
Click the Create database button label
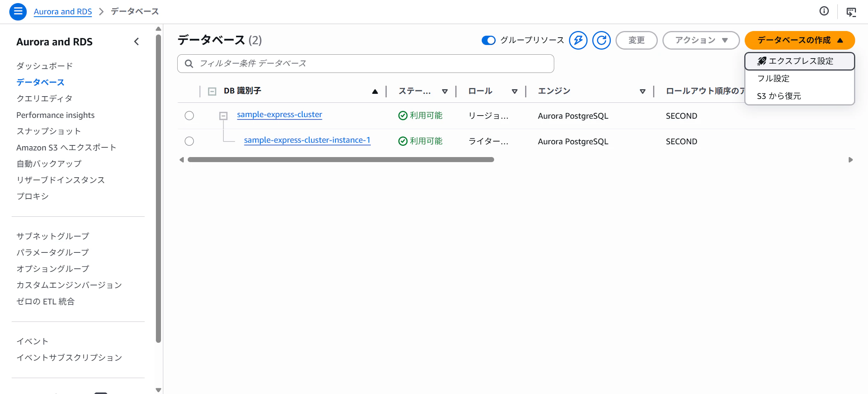794,40
